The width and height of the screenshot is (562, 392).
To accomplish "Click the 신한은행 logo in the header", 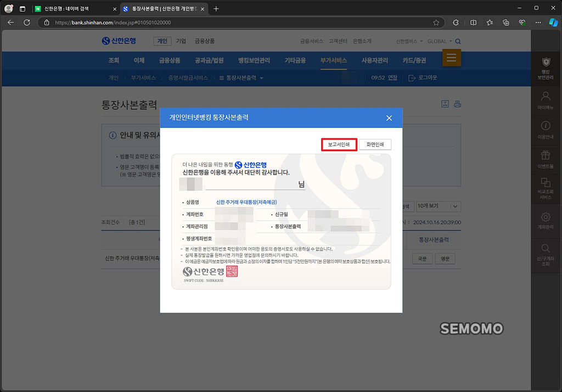I will (119, 41).
